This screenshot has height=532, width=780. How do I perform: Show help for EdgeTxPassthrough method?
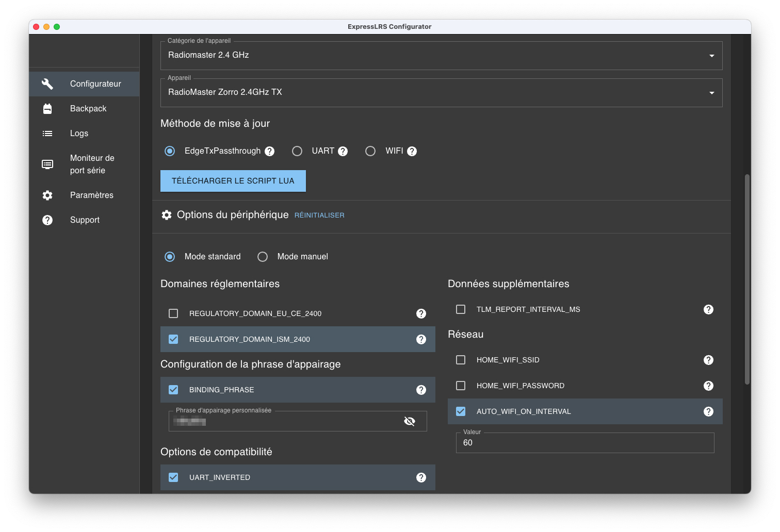pyautogui.click(x=269, y=151)
